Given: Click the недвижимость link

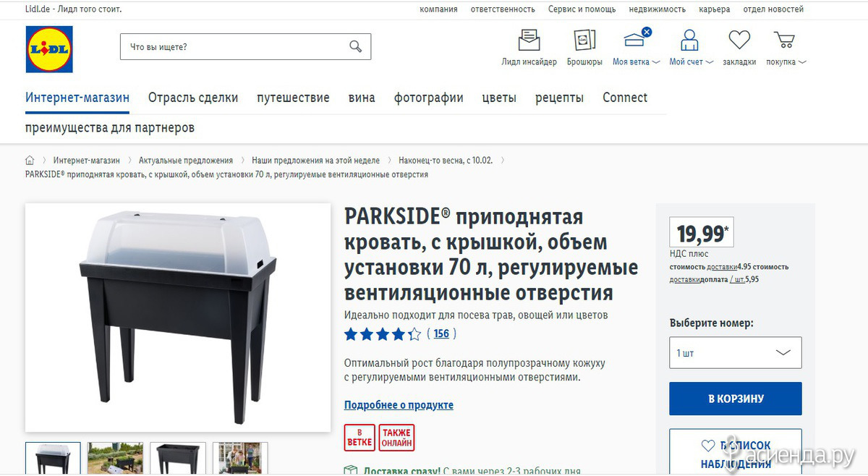Looking at the screenshot, I should 657,9.
